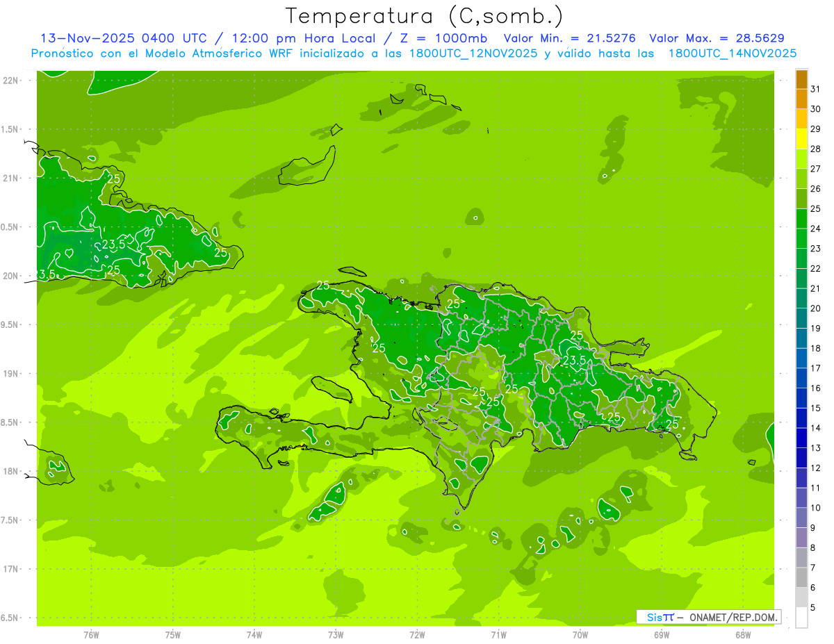
Task: Click the "74W" longitude label
Action: coord(254,635)
